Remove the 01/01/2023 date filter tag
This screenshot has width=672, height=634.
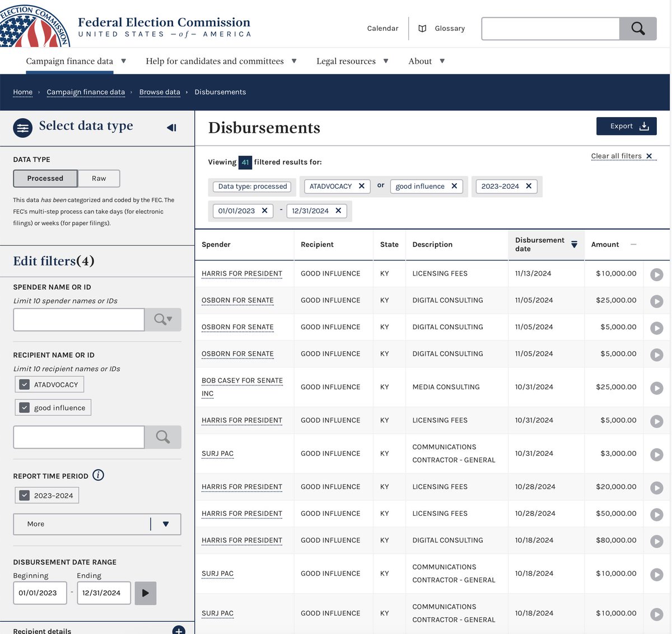264,211
